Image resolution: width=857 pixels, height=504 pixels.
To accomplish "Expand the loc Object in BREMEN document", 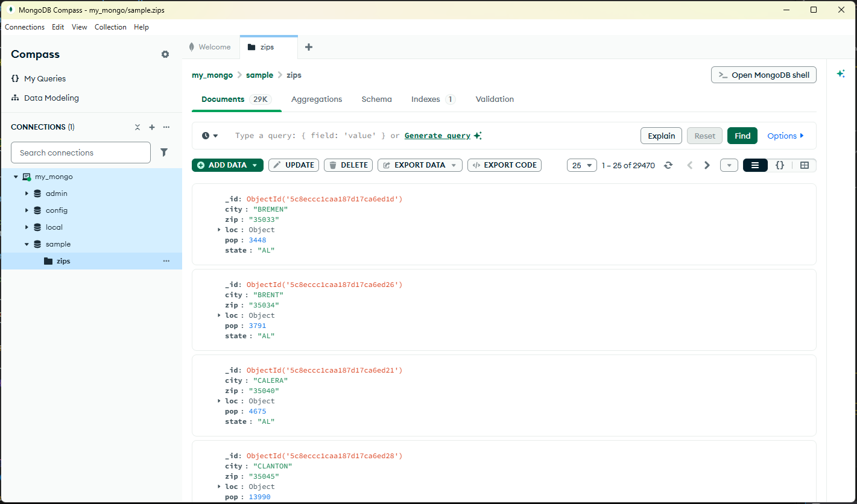I will [x=219, y=229].
